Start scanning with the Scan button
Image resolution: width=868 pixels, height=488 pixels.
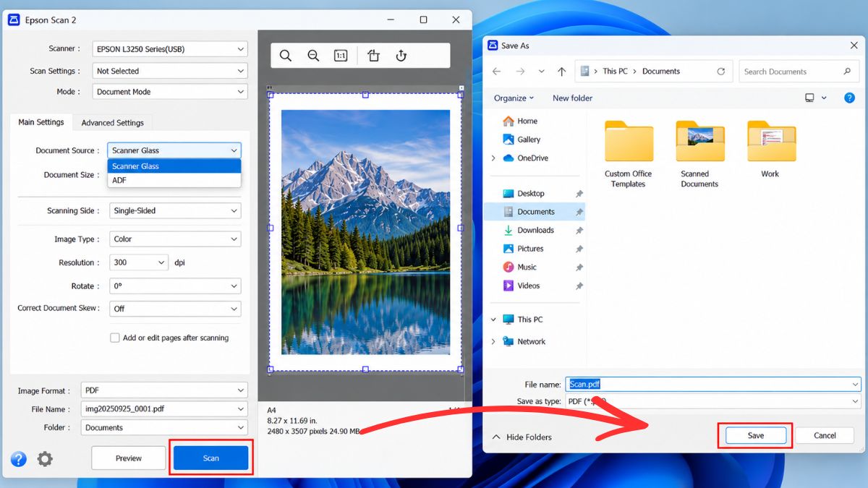pyautogui.click(x=211, y=458)
